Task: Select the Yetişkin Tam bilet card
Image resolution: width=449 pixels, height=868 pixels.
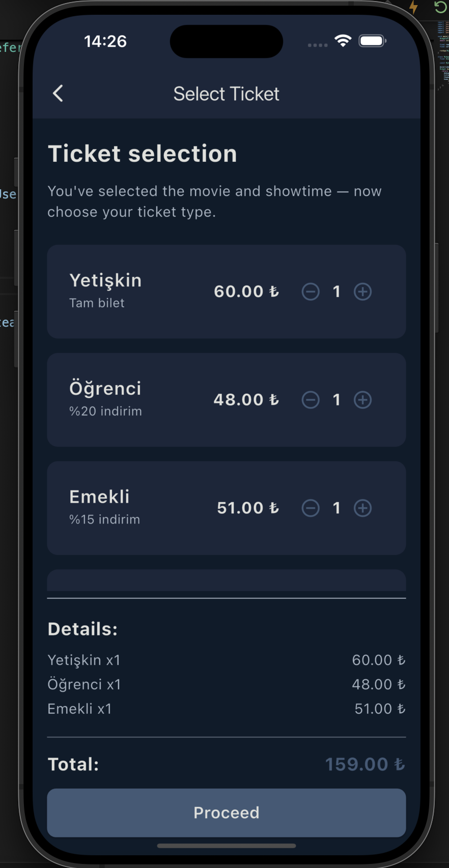Action: [132, 292]
